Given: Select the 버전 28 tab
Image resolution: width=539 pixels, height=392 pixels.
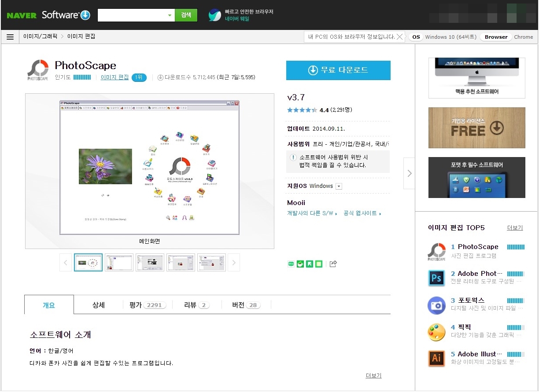Looking at the screenshot, I should coord(246,305).
